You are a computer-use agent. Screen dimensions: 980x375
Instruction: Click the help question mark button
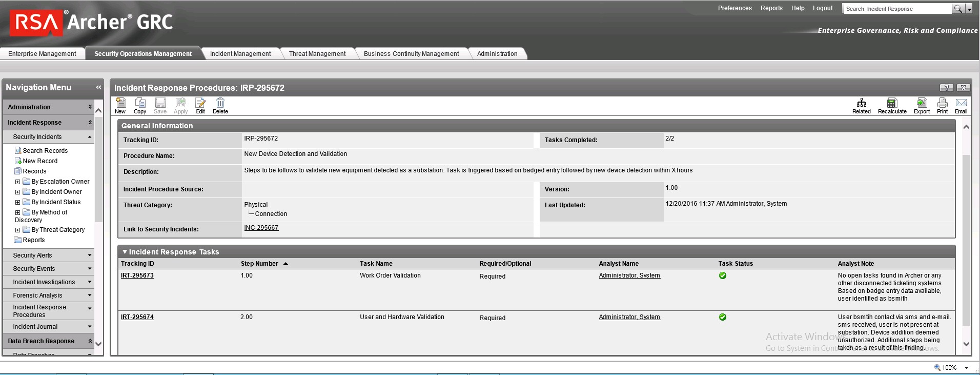(946, 88)
